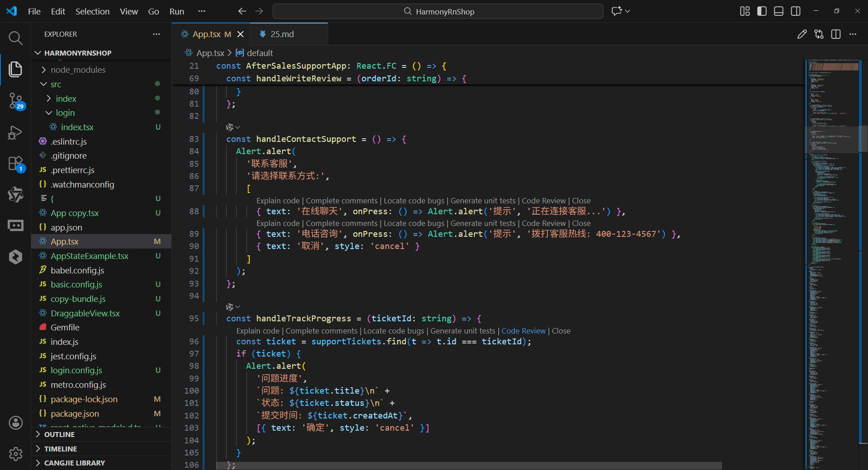The height and width of the screenshot is (470, 868).
Task: Open the overflow menu ellipsis in menu bar
Action: pyautogui.click(x=202, y=11)
